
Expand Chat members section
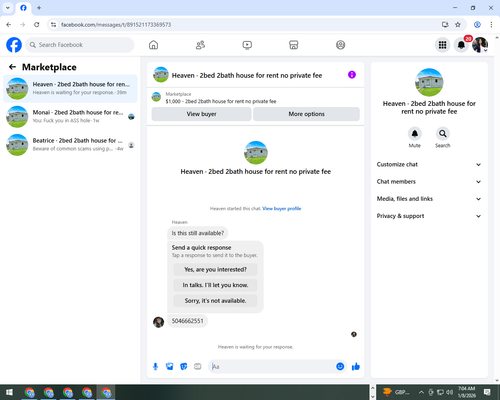coord(429,182)
